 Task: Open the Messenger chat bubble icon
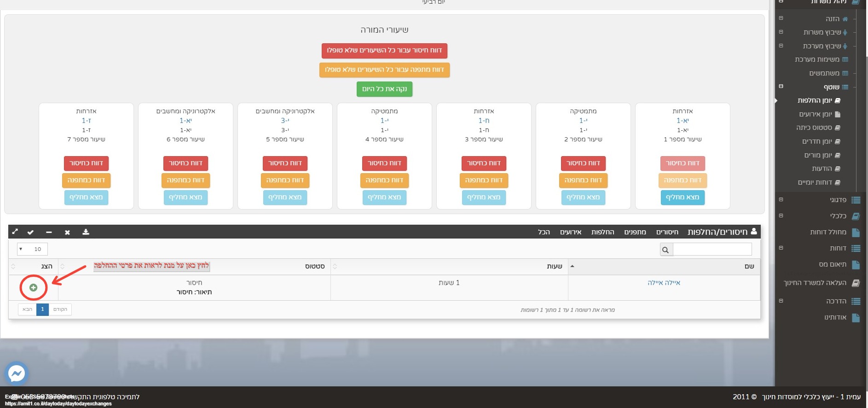click(17, 373)
